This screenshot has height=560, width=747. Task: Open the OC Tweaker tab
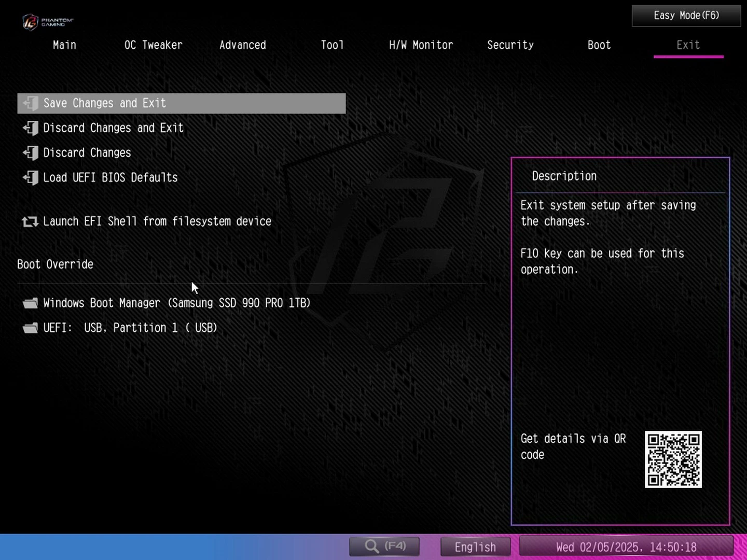tap(153, 45)
